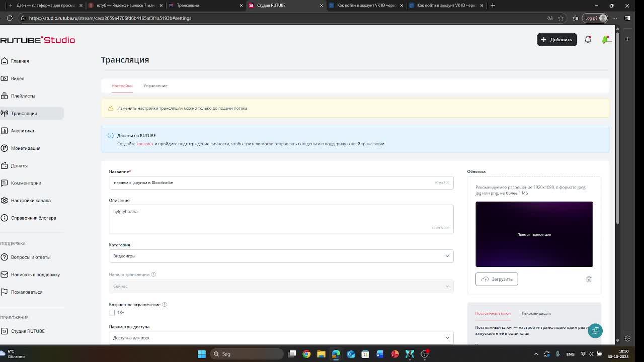644x362 pixels.
Task: Click the Windows taskbar search box
Action: click(247, 354)
